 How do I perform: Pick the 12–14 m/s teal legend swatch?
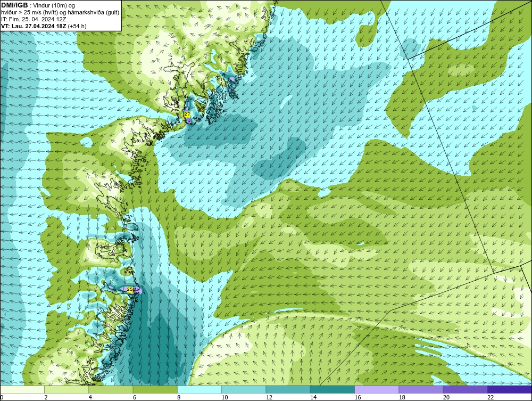(x=288, y=389)
